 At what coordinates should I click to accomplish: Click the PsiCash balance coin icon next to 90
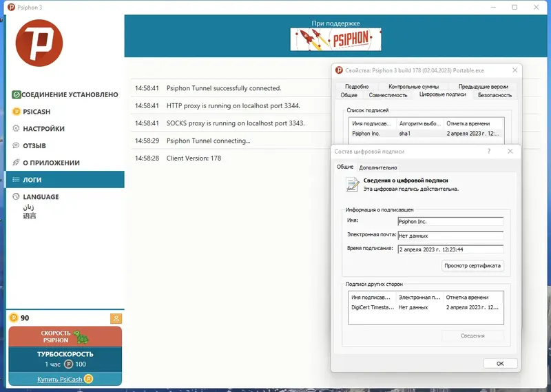(14, 318)
